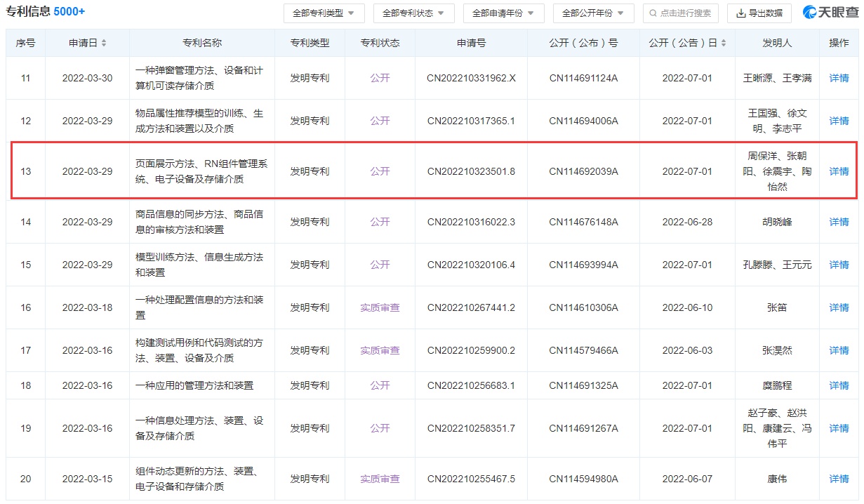Image resolution: width=864 pixels, height=504 pixels.
Task: View 详情 for patent CN114676148A
Action: pyautogui.click(x=839, y=222)
